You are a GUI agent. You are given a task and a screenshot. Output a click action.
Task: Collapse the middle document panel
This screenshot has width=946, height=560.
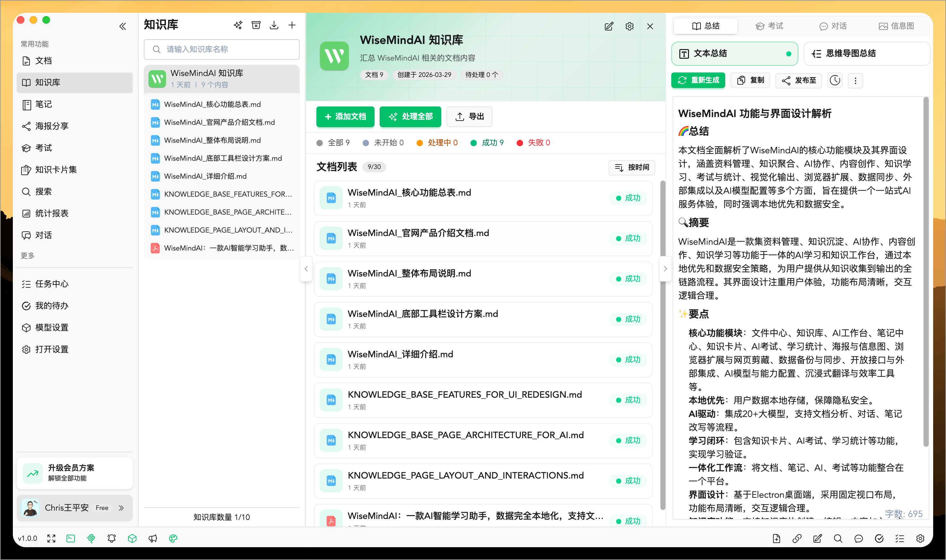point(306,269)
